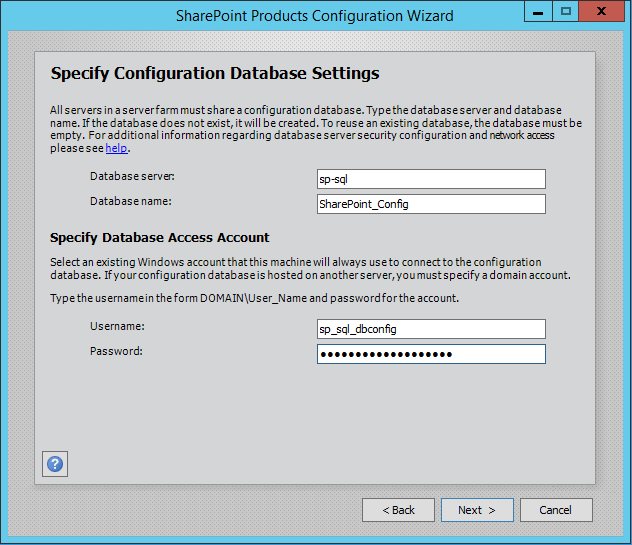Click the Specify Database Access Account heading

tap(159, 237)
